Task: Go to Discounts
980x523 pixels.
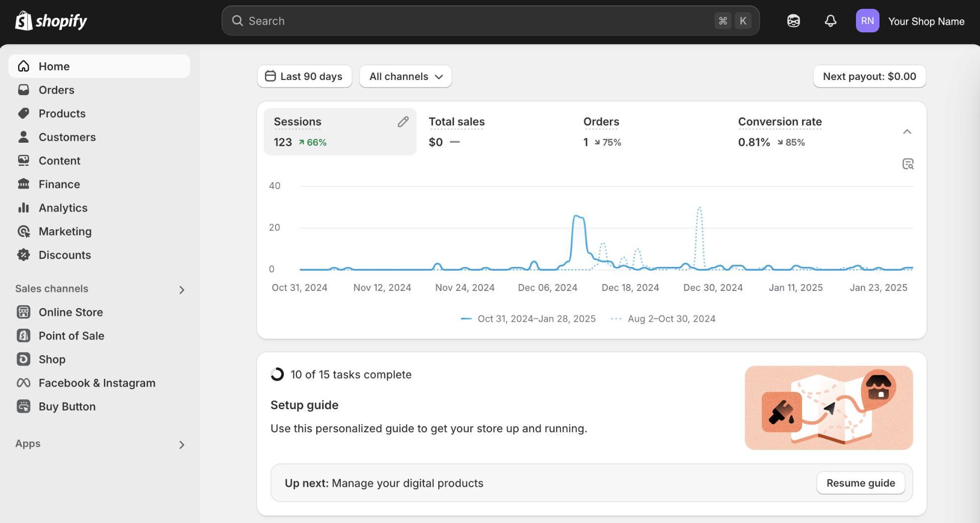Action: (99, 255)
